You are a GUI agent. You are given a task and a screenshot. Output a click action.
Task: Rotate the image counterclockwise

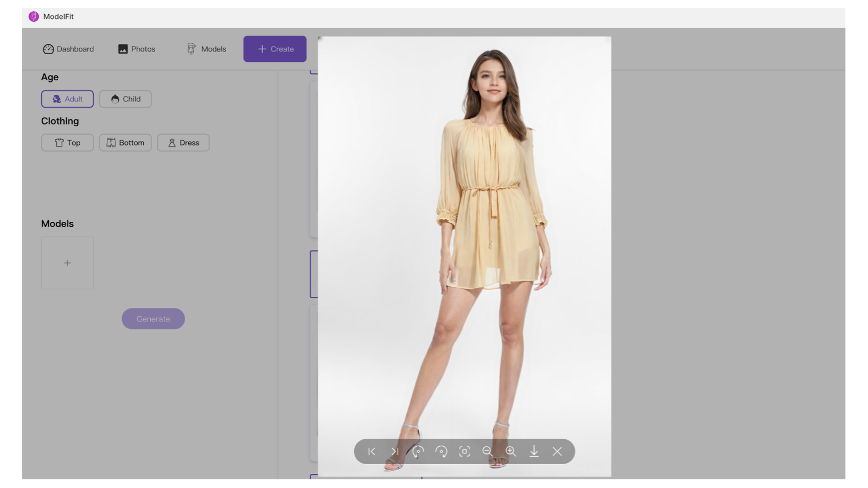click(417, 451)
